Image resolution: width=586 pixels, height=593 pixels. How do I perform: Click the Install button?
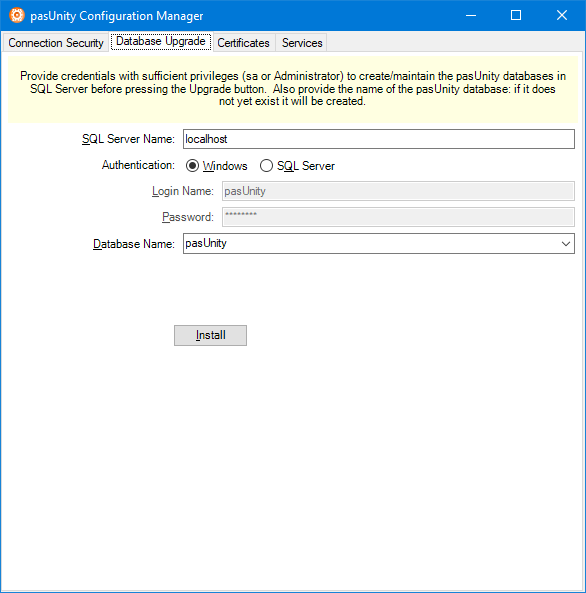click(x=210, y=335)
